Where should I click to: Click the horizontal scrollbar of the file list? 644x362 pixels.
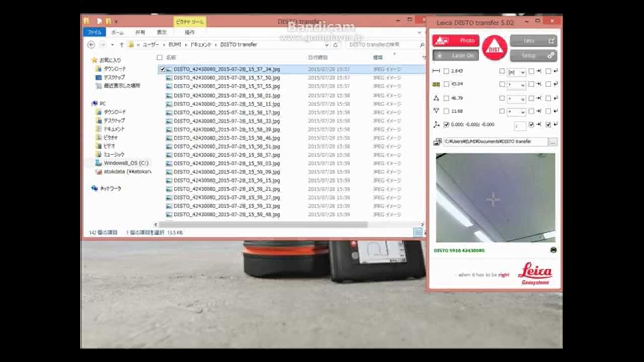tap(263, 225)
